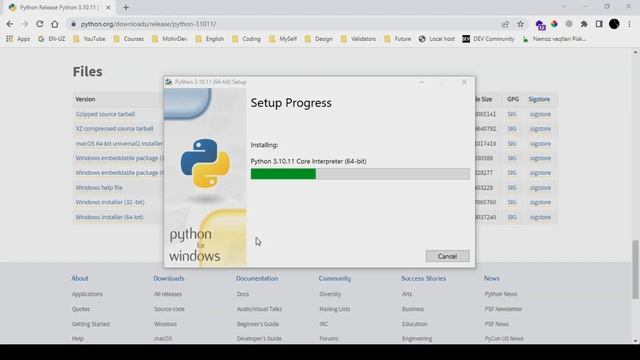Viewport: 640px width, 360px height.
Task: Click the page vertical scrollbar thumb
Action: pos(635,269)
